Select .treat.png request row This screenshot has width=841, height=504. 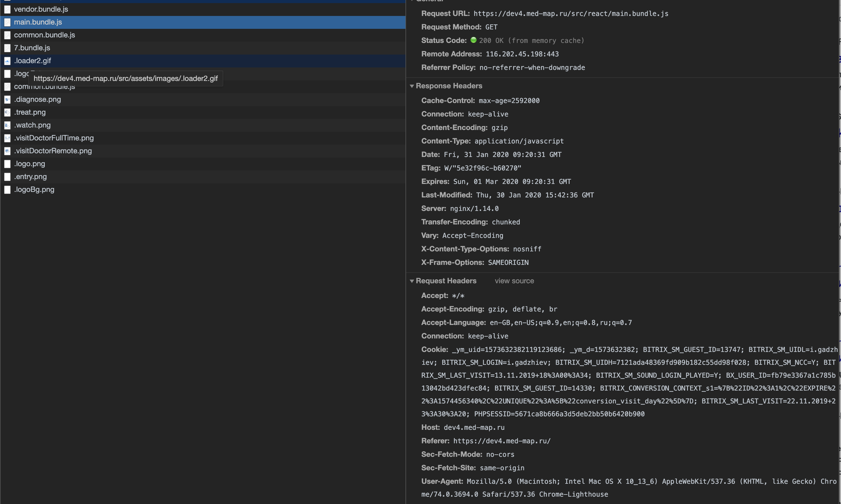click(x=203, y=113)
